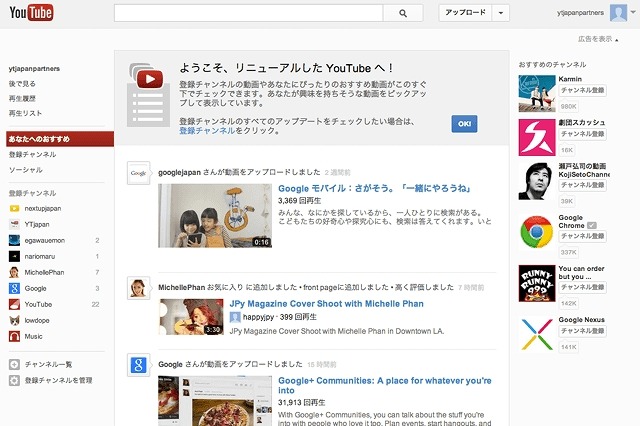Click googlejapan feed avatar icon
This screenshot has height=426, width=640.
point(138,173)
